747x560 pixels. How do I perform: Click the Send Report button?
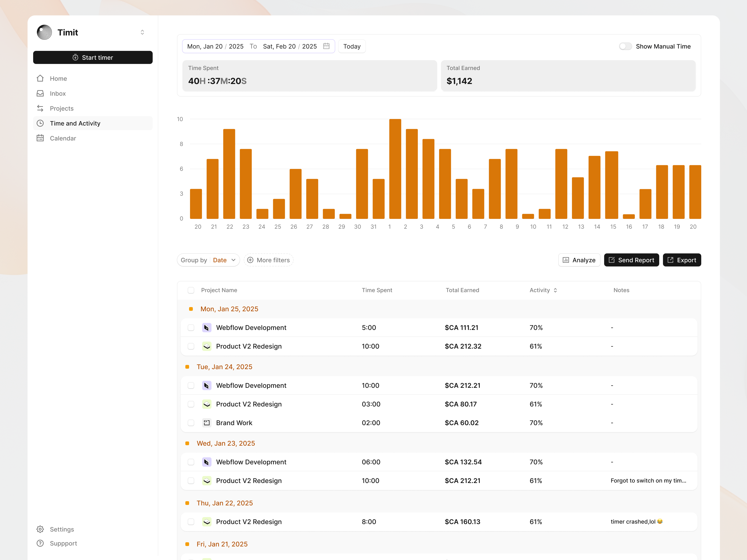(631, 260)
